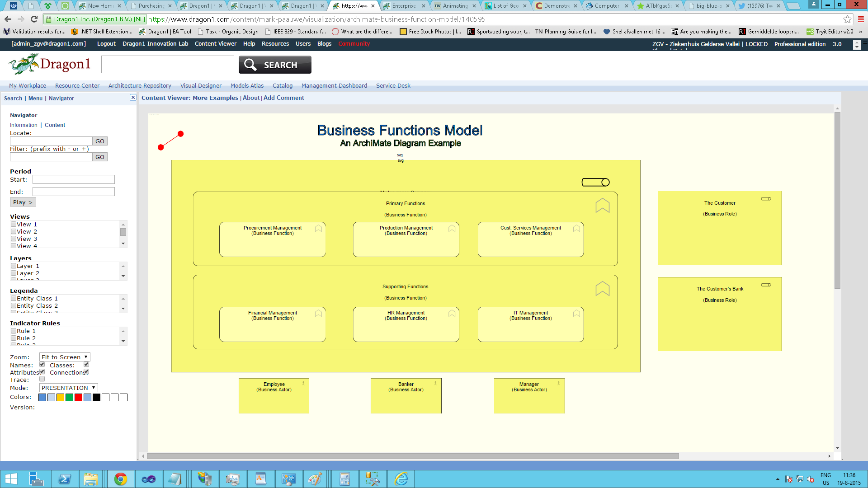868x488 pixels.
Task: Open the Architecture Repository menu
Action: 140,85
